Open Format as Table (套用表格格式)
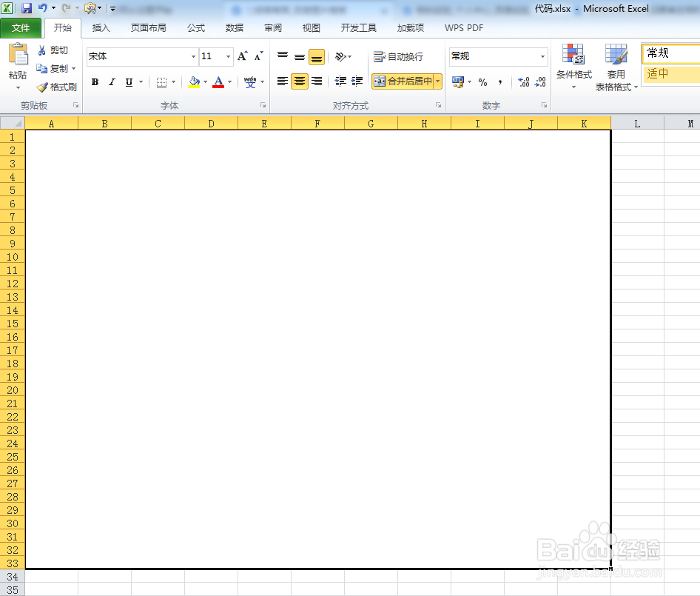 (616, 67)
